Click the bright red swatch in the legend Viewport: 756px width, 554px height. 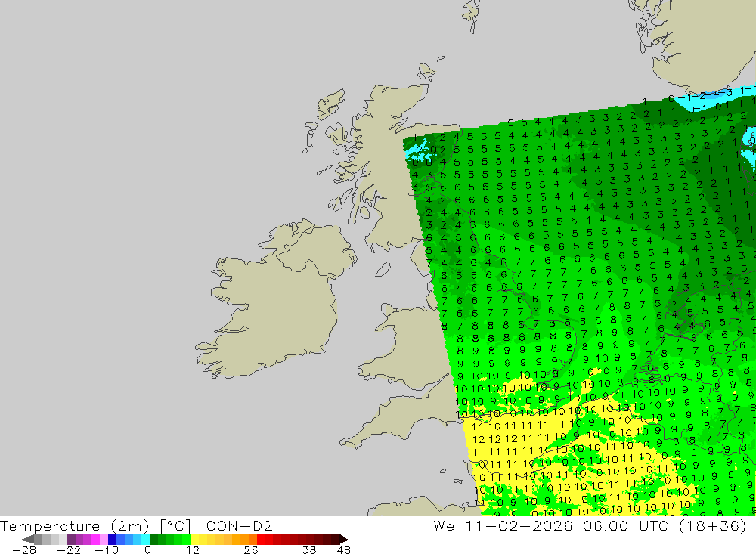tap(261, 539)
